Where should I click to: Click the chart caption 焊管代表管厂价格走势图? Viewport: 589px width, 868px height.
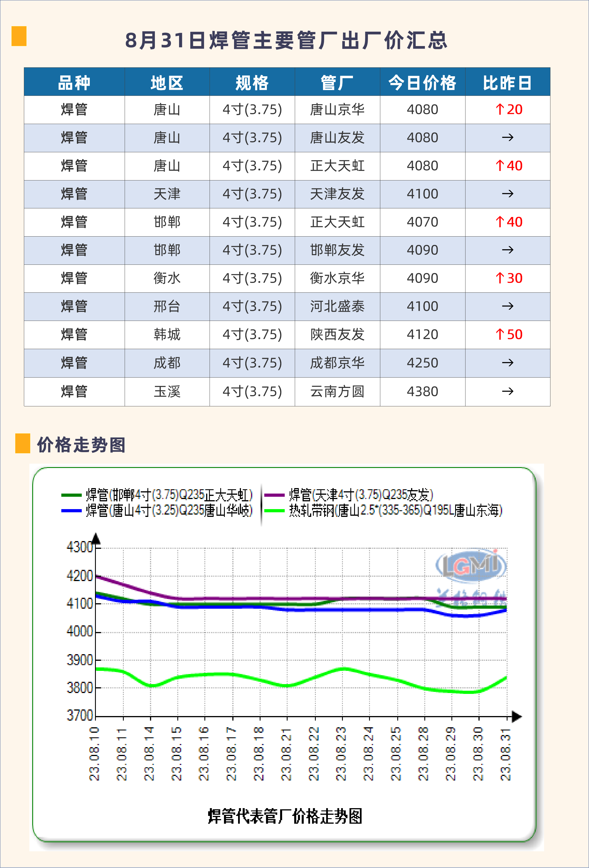(x=285, y=816)
